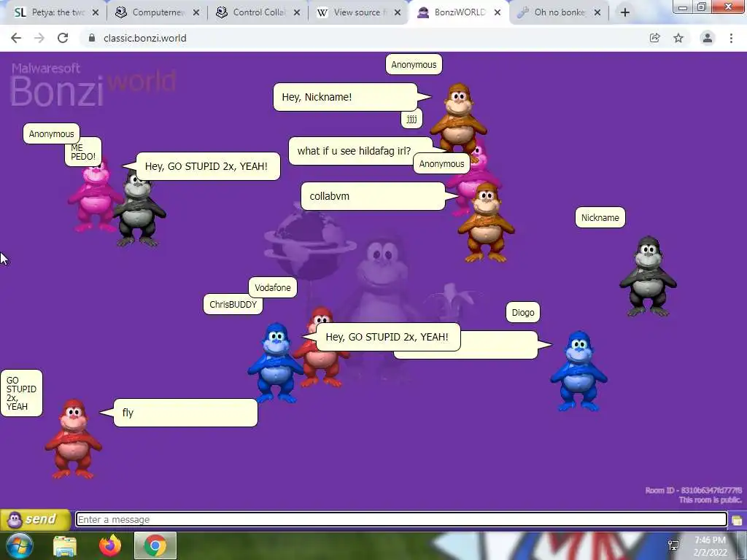
Task: Click the top Anonymous name tag
Action: pos(414,65)
